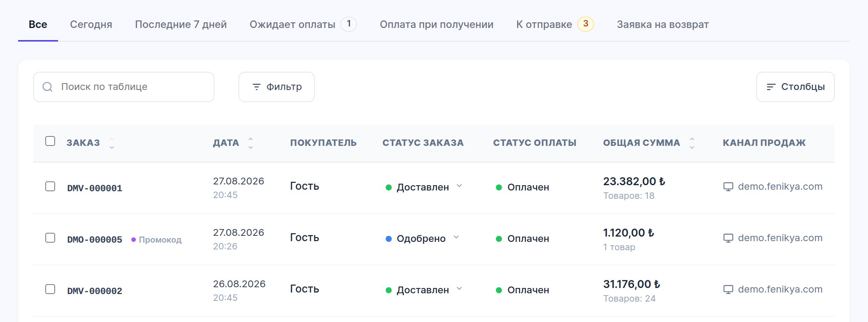This screenshot has width=868, height=322.
Task: Toggle the select-all orders checkbox
Action: click(50, 141)
